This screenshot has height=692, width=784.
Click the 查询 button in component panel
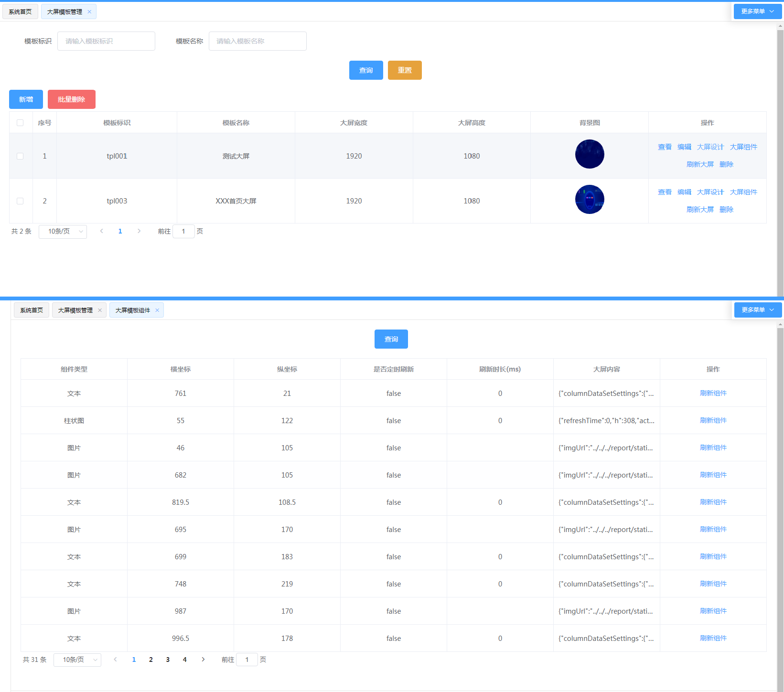coord(391,339)
